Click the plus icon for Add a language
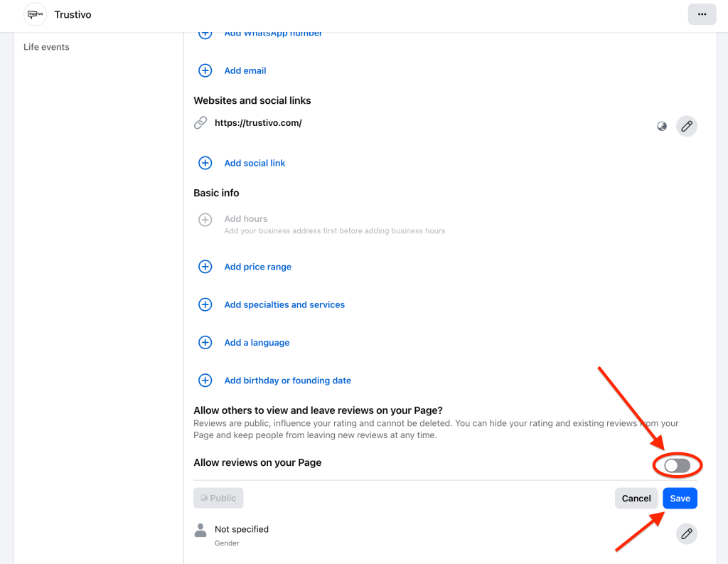This screenshot has width=728, height=564. [x=205, y=342]
